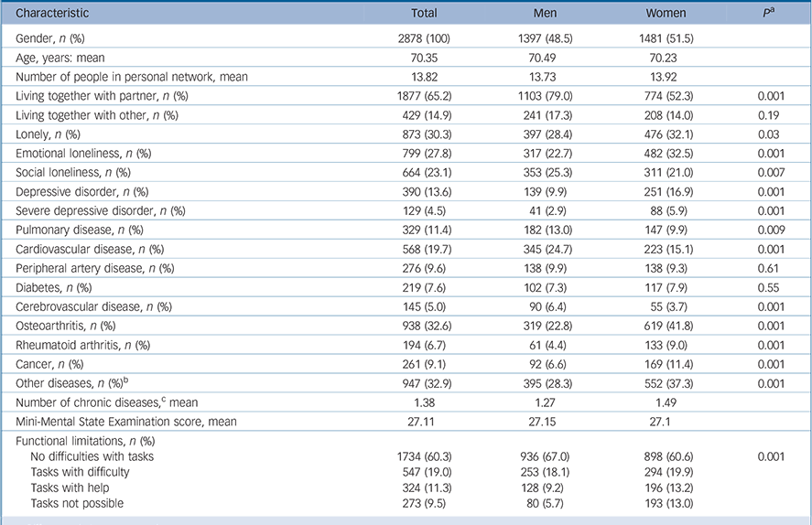Screen dimensions: 812x525
Task: Click the 0.009 P value for Pulmonary disease
Action: (x=774, y=230)
